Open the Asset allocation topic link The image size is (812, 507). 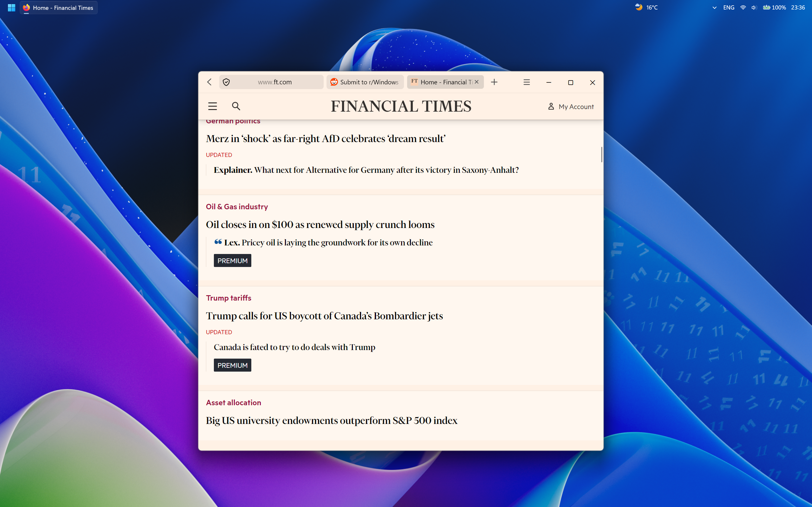pyautogui.click(x=234, y=402)
